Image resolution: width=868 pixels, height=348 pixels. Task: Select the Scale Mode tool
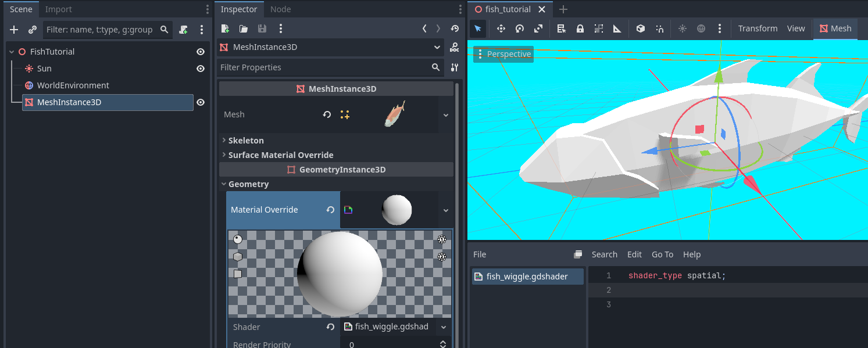click(538, 28)
